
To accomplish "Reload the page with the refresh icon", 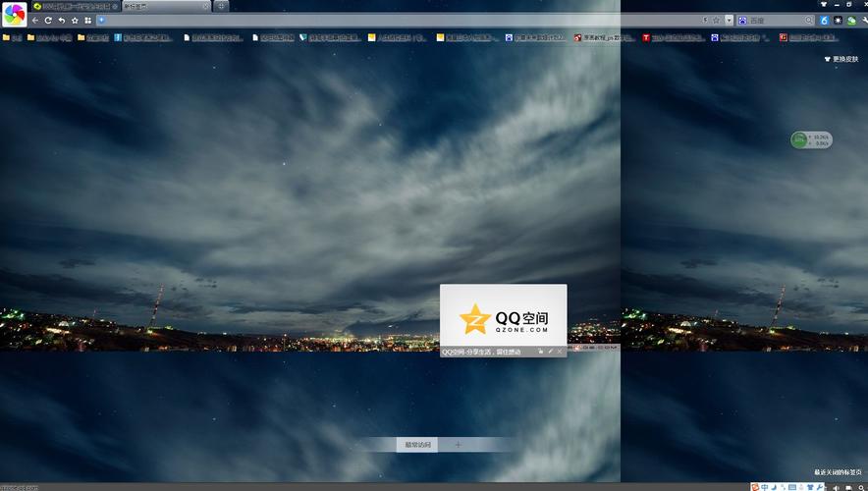I will pos(48,21).
